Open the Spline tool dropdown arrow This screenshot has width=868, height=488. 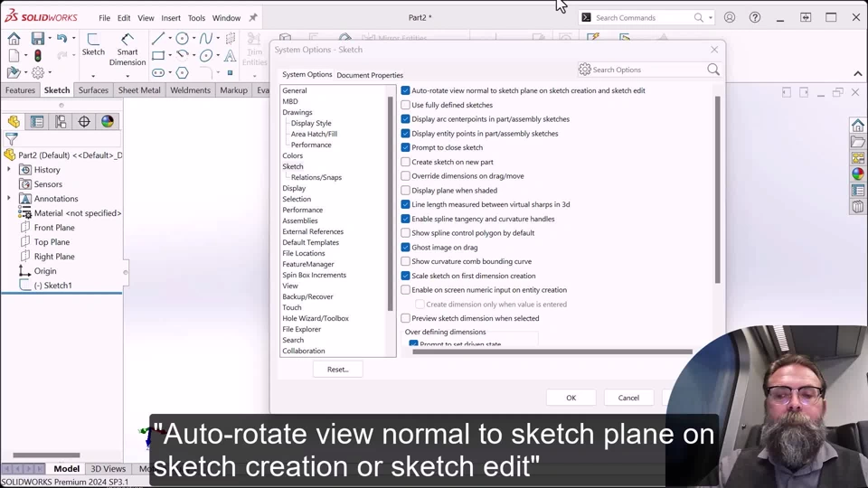click(x=218, y=38)
